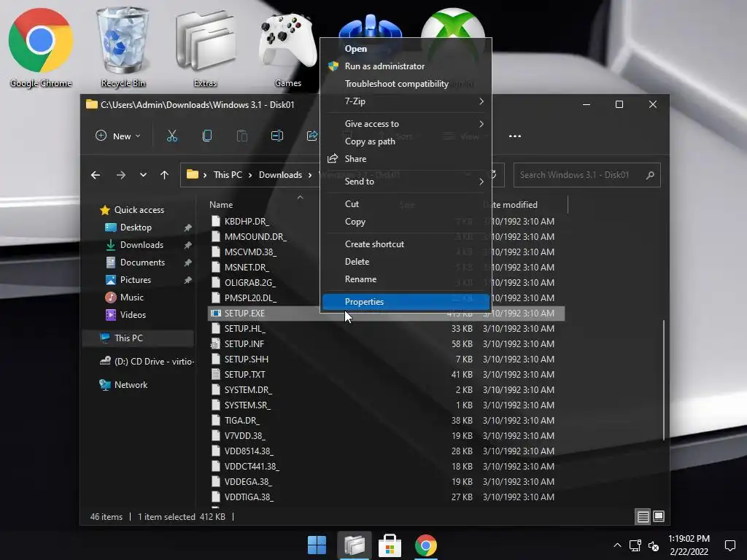This screenshot has height=560, width=747.
Task: Launch Chrome from the taskbar
Action: [x=426, y=545]
